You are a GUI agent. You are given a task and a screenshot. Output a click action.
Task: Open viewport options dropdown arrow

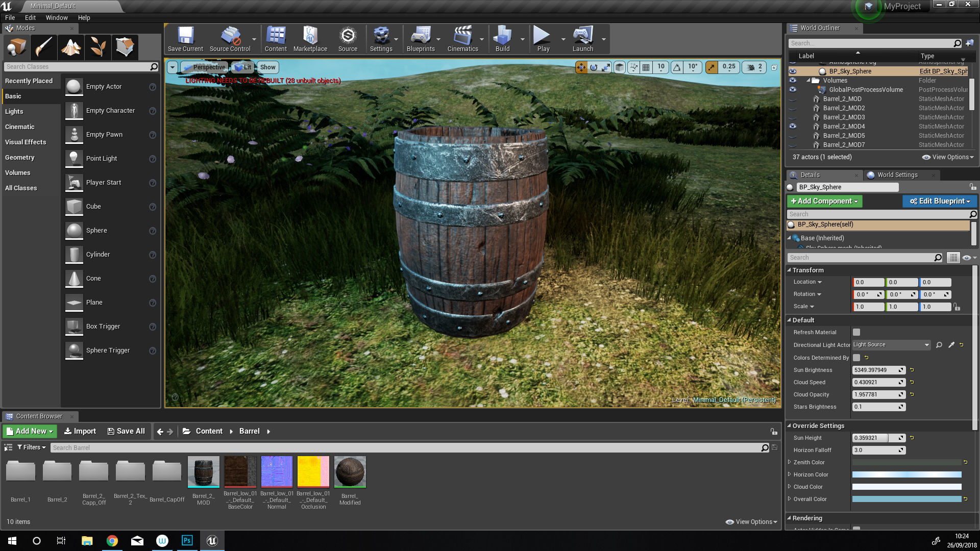[173, 67]
